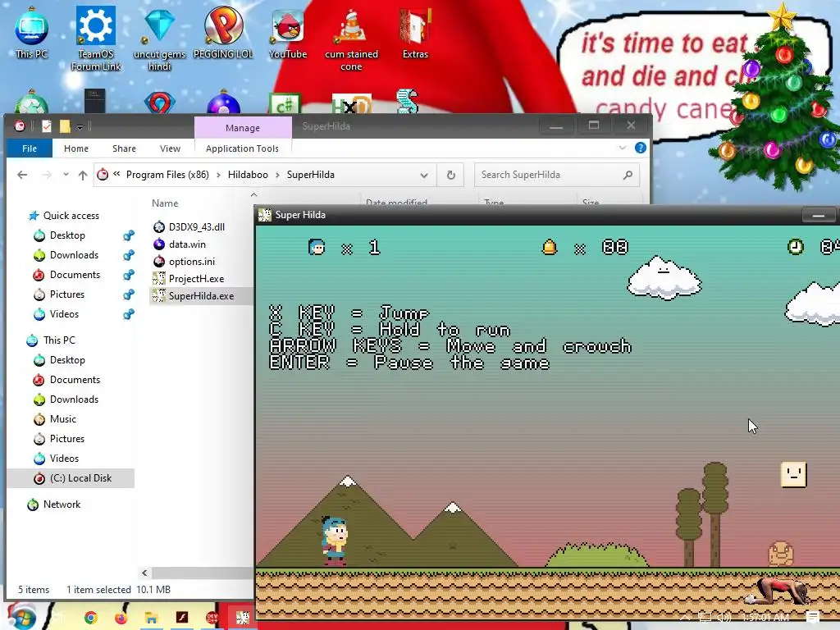The height and width of the screenshot is (630, 840).
Task: Click the breadcrumb arrow after Hildaboo
Action: click(277, 176)
